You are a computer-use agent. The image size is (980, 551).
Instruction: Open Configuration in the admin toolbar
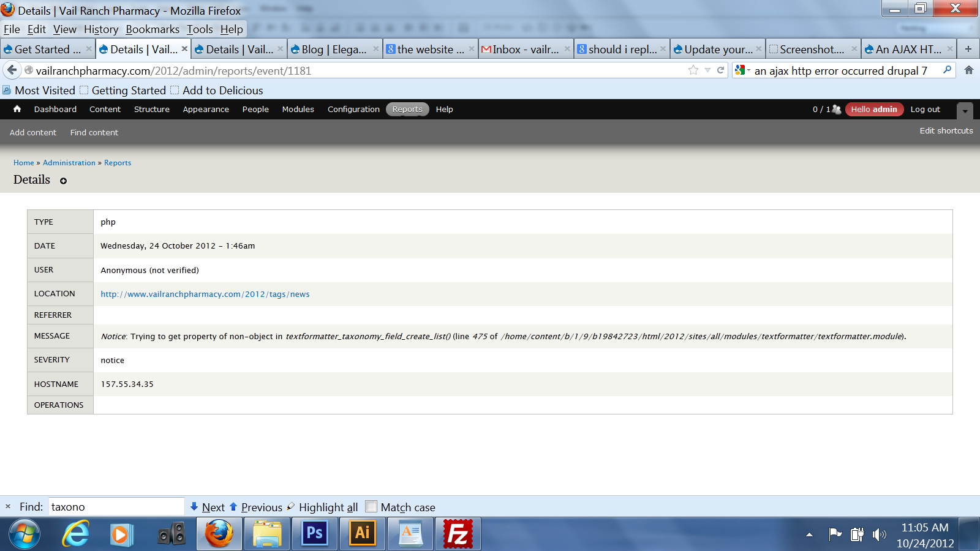point(353,109)
